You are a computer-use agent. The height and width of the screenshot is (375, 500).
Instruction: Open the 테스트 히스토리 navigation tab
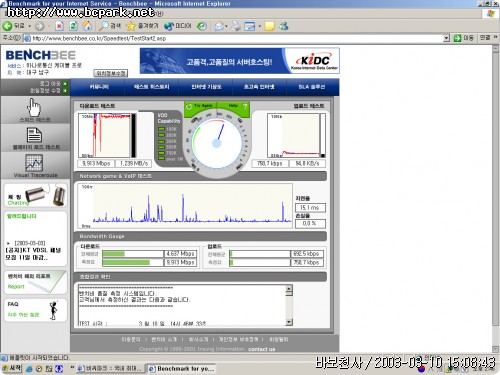tap(152, 87)
